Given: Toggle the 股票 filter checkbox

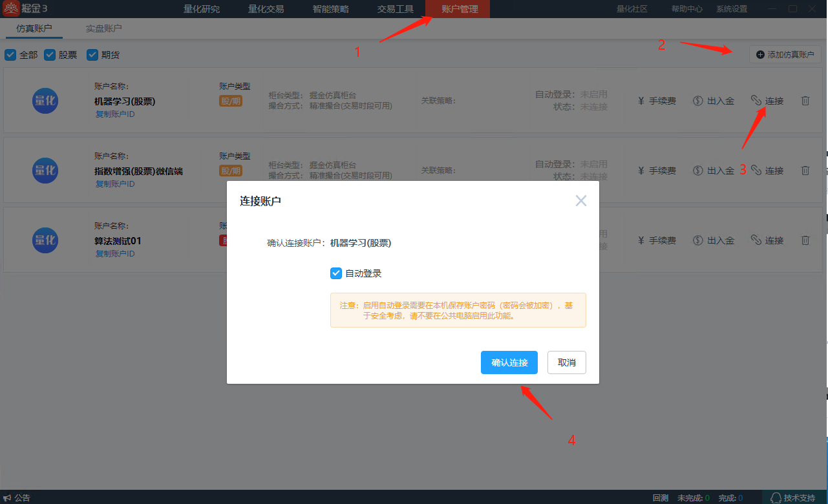Looking at the screenshot, I should tap(49, 55).
